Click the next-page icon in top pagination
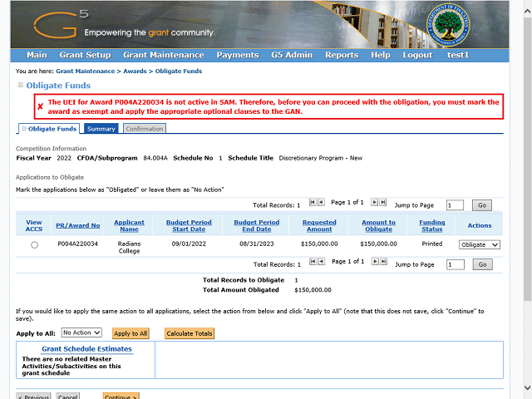The height and width of the screenshot is (399, 532). coord(374,202)
